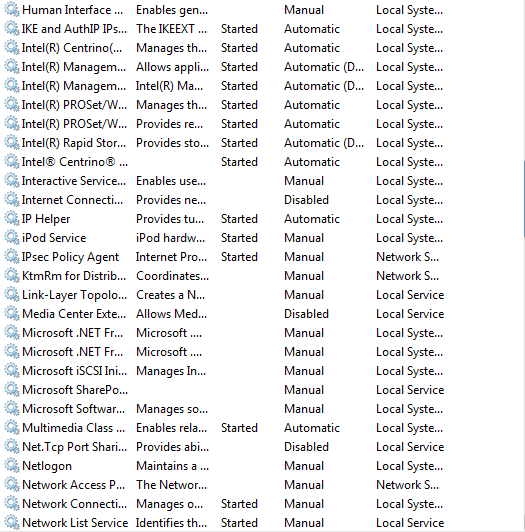This screenshot has width=525, height=532.
Task: Select Network Connecti... service name
Action: pos(74,504)
